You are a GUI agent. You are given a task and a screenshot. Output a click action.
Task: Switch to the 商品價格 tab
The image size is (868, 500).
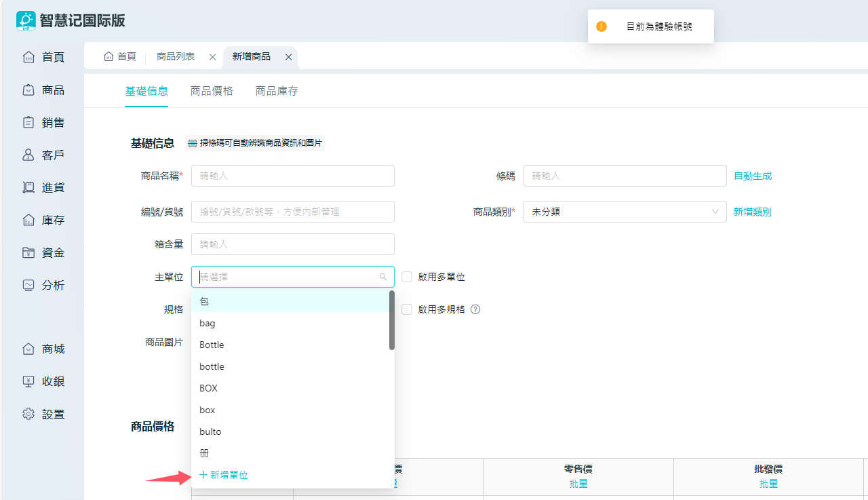point(212,91)
